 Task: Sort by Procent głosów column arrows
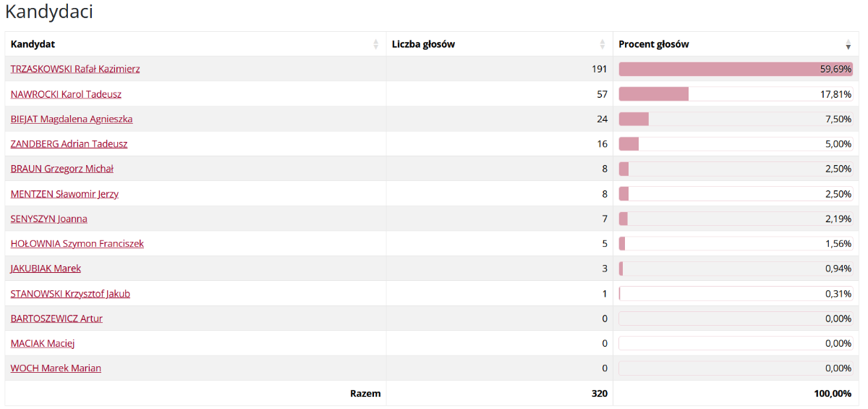click(x=848, y=45)
